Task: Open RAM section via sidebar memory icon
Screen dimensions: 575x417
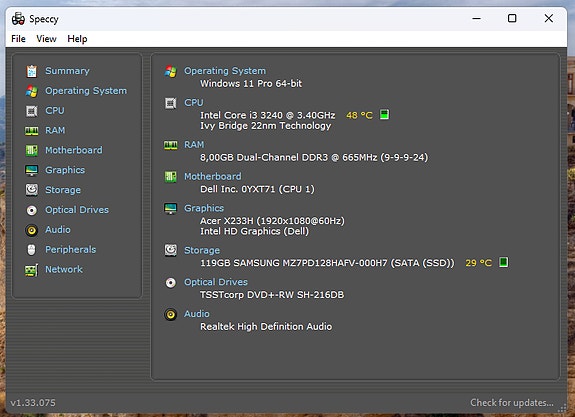Action: [x=32, y=131]
